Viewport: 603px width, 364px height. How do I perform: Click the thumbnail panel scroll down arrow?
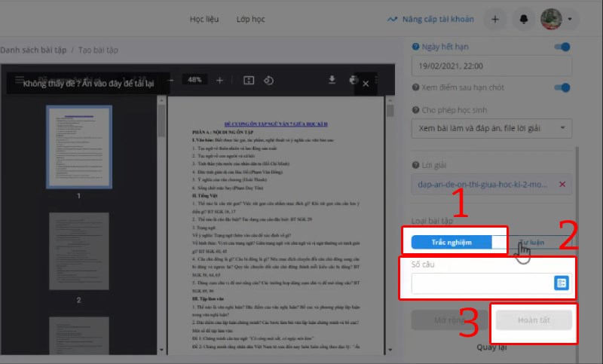161,350
